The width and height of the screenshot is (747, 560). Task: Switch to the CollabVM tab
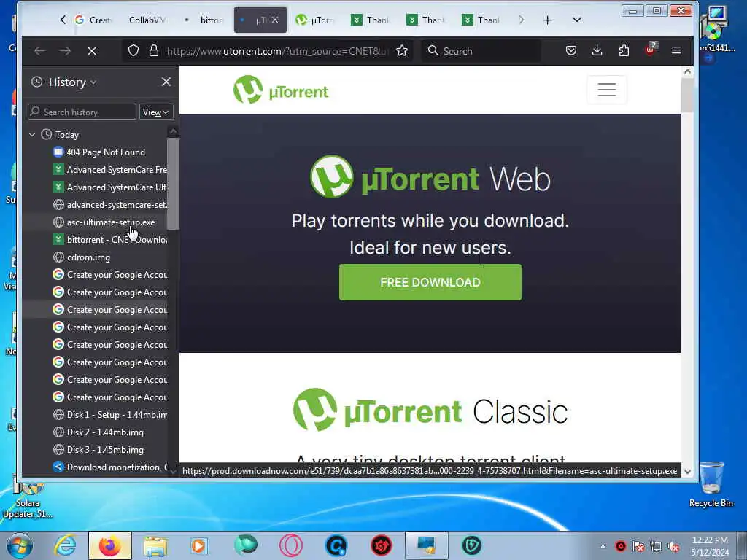click(147, 20)
